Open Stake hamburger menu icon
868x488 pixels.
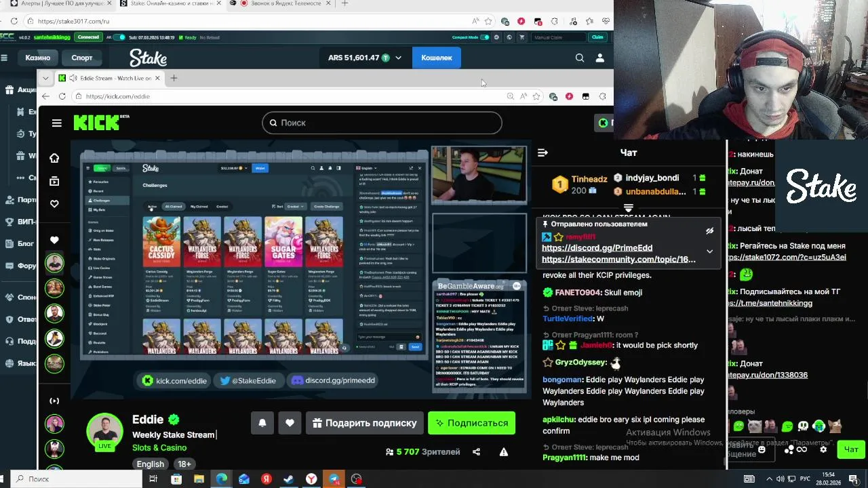click(x=4, y=58)
